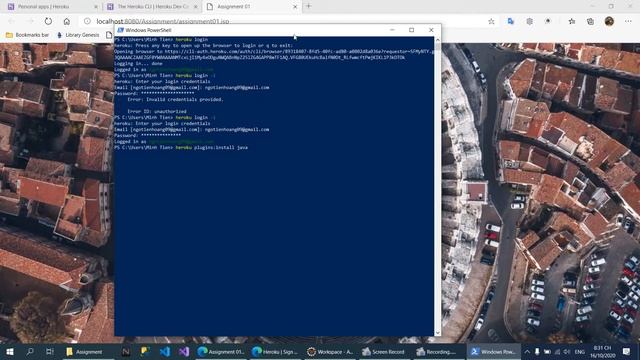The height and width of the screenshot is (360, 640).
Task: Go forward in the browser
Action: click(x=29, y=21)
